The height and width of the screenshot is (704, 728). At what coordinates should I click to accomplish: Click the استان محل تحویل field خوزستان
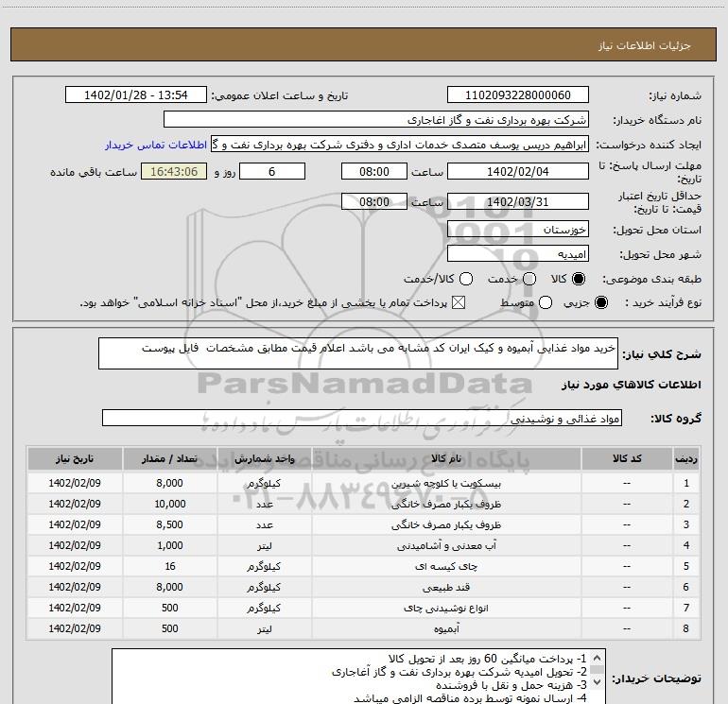pyautogui.click(x=518, y=230)
